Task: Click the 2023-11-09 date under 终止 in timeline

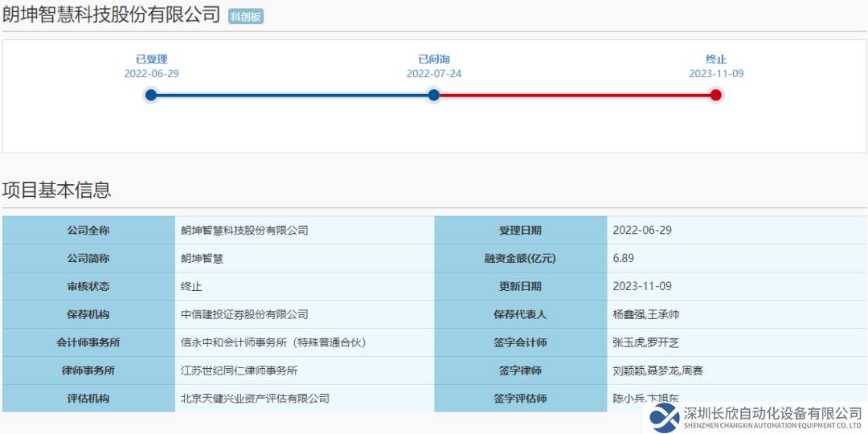Action: coord(716,74)
